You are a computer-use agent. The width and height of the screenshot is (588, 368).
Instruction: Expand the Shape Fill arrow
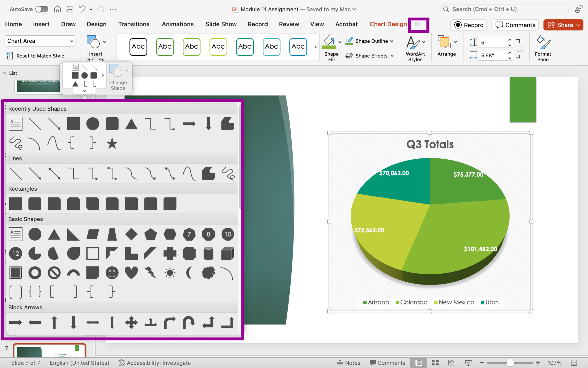[x=340, y=42]
